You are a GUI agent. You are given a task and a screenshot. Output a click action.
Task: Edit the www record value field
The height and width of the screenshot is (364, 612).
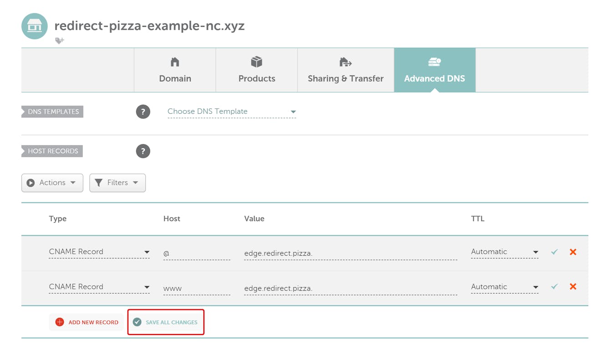pyautogui.click(x=350, y=288)
